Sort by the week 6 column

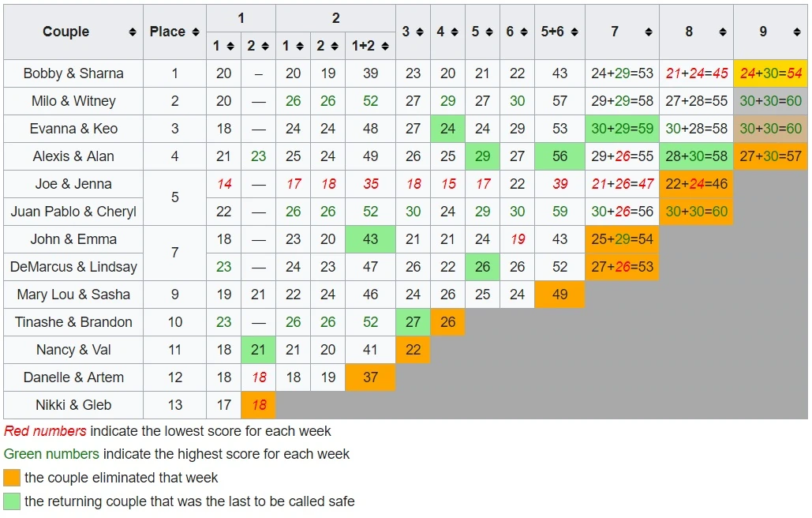coord(524,32)
